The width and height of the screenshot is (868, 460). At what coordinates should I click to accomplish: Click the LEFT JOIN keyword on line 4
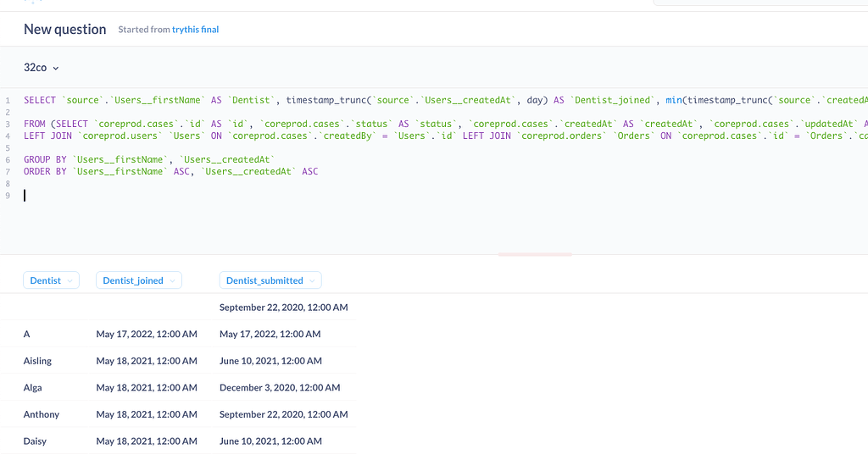click(x=47, y=136)
